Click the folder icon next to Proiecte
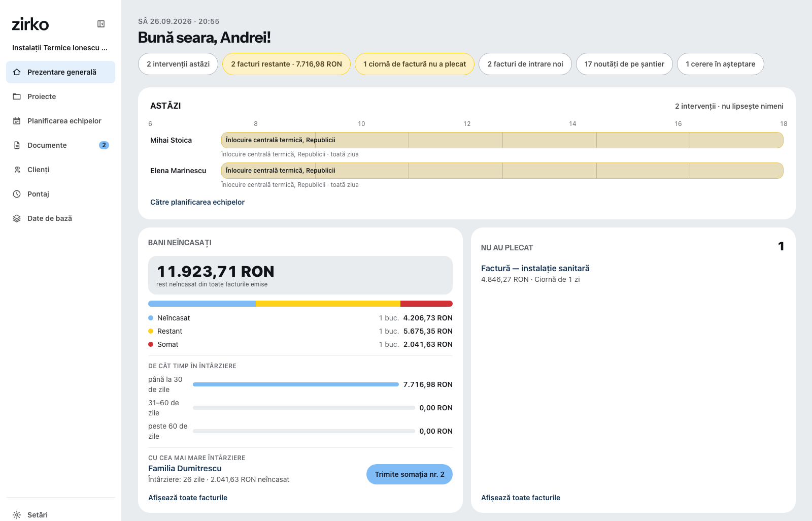Viewport: 812px width, 521px height. click(x=17, y=96)
